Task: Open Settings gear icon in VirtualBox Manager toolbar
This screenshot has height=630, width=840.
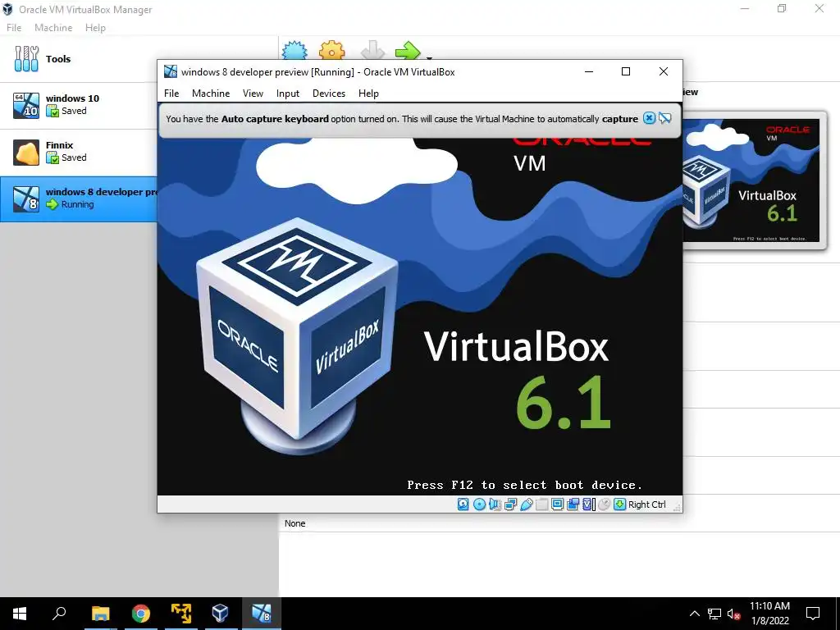Action: tap(331, 50)
